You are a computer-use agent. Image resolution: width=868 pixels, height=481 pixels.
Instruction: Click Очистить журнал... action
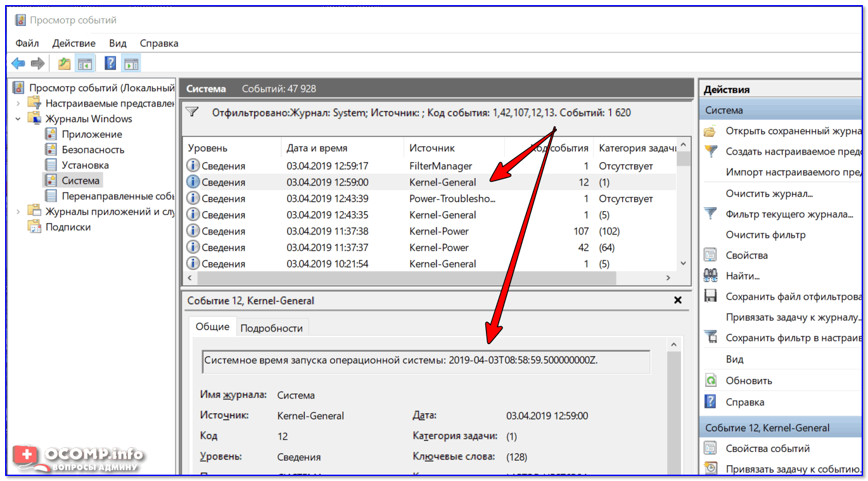coord(769,193)
